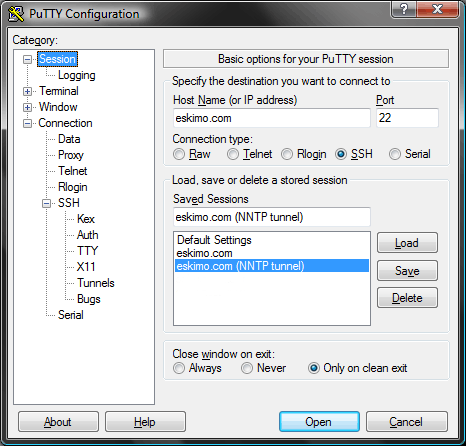Click the title bar help question mark
The width and height of the screenshot is (466, 446).
pos(403,9)
